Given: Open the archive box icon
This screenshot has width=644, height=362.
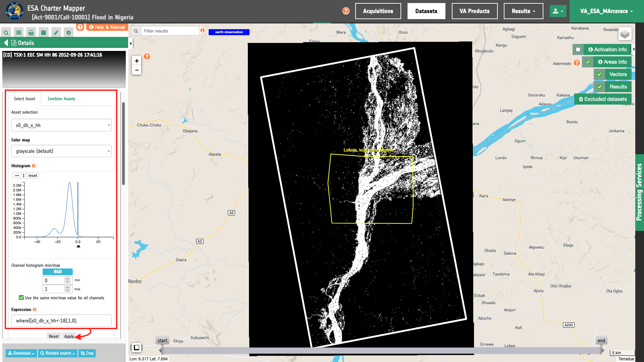Looking at the screenshot, I should point(43,33).
